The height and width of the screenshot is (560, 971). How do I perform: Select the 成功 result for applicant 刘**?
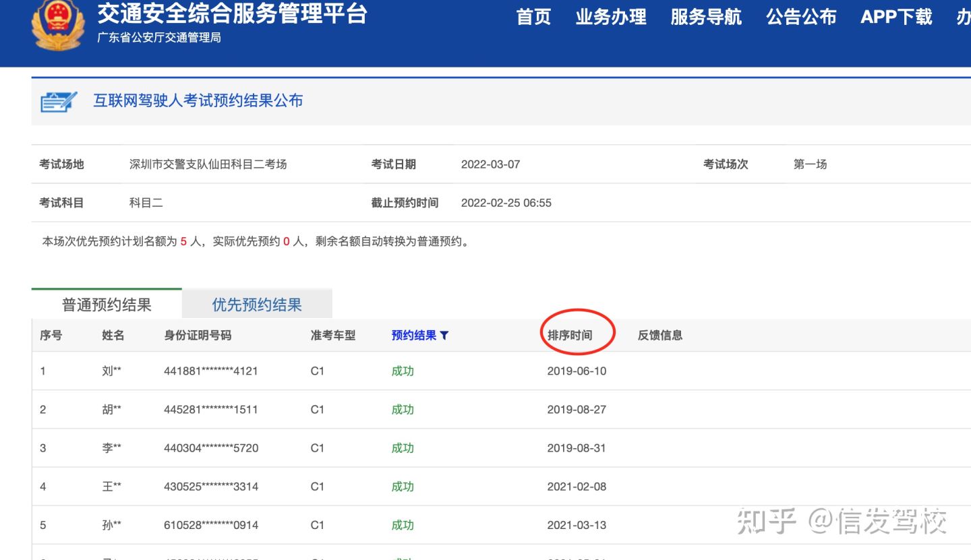[402, 371]
